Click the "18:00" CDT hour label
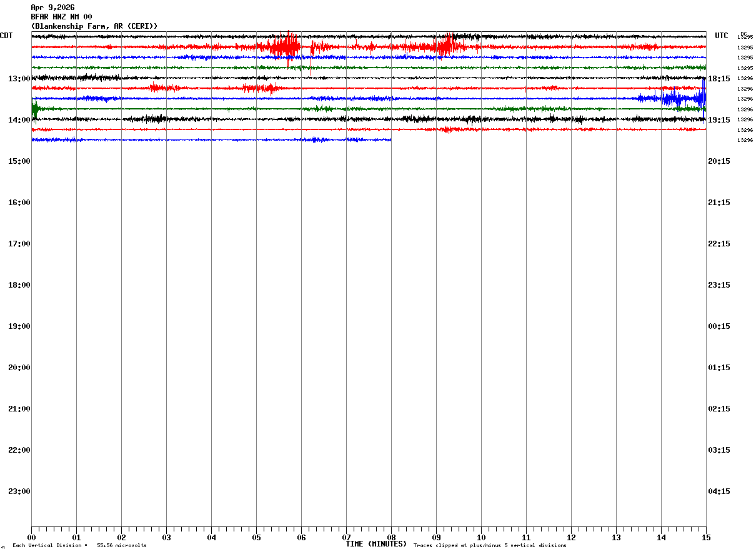Viewport: 756px width, 554px height. [19, 285]
